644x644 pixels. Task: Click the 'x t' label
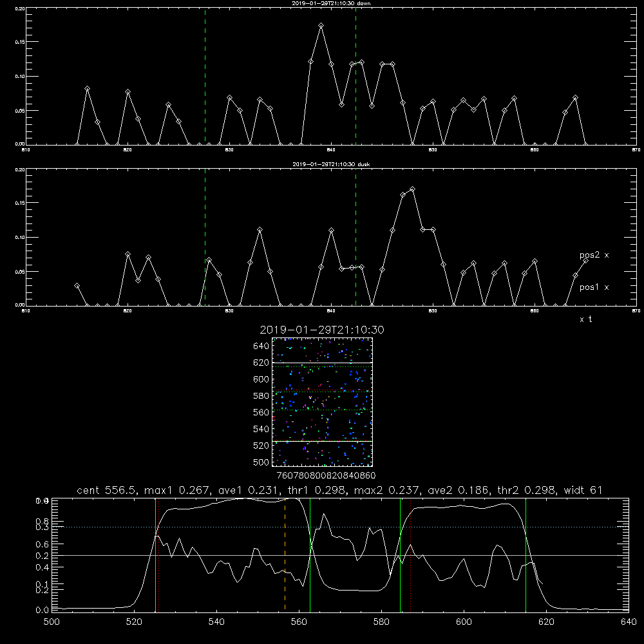pyautogui.click(x=585, y=319)
